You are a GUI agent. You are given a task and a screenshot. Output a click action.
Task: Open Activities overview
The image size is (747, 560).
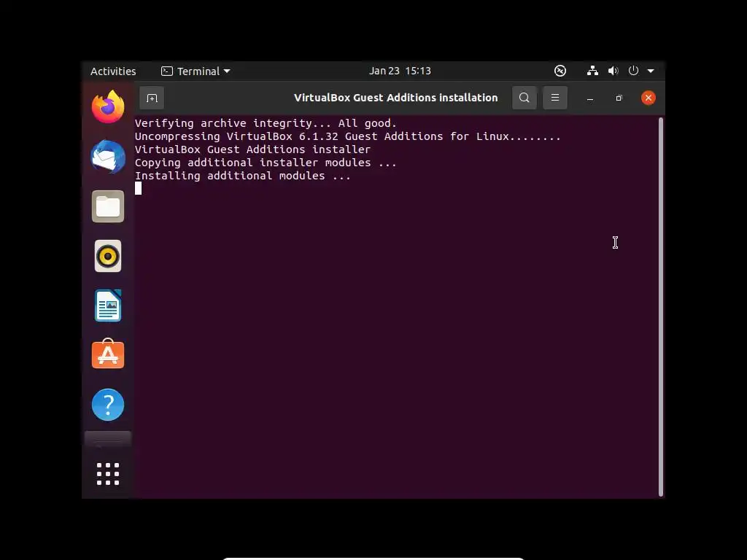(x=113, y=71)
